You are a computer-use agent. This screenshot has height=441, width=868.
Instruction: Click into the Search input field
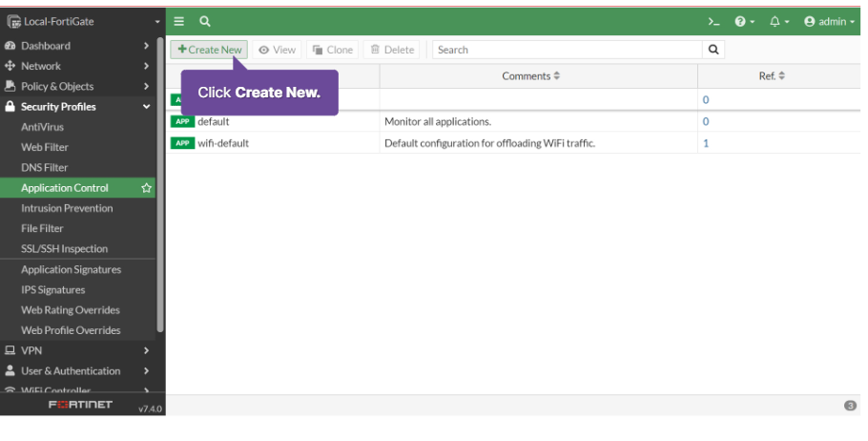567,50
